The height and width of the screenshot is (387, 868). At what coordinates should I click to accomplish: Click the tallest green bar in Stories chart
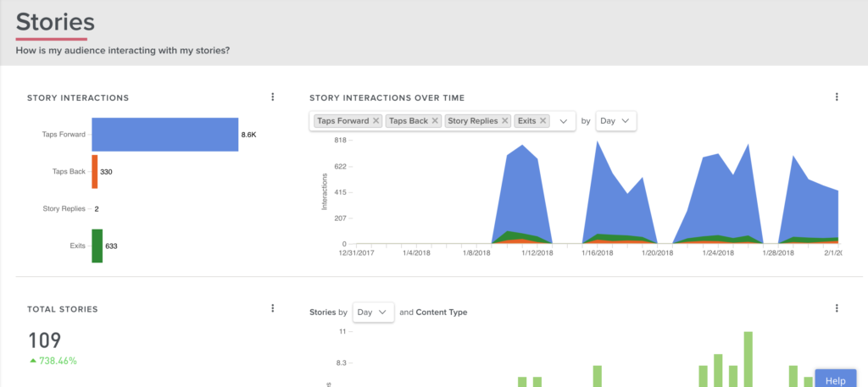pyautogui.click(x=748, y=359)
